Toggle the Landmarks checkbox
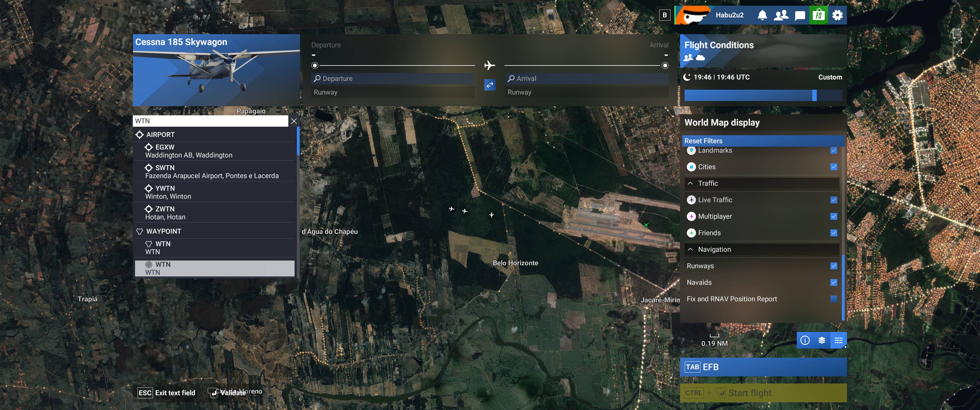The width and height of the screenshot is (980, 410). pos(834,151)
